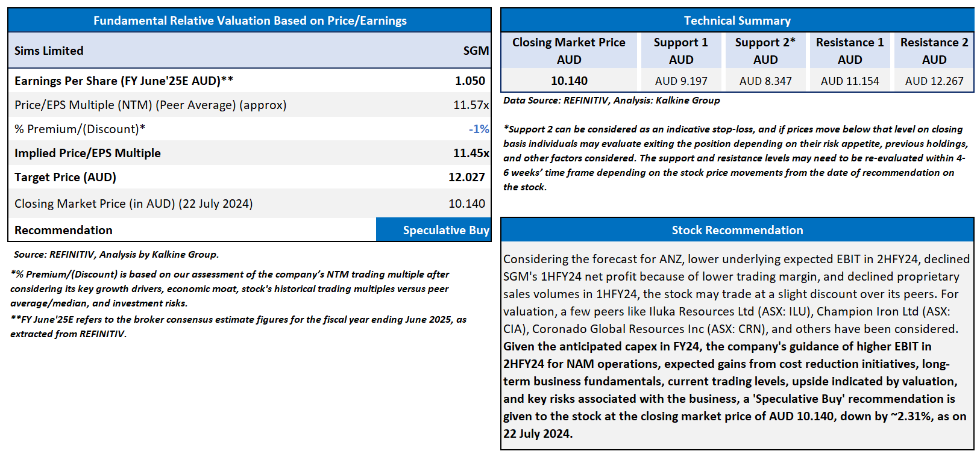Select the Support 2* AUD column header
This screenshot has height=457, width=980.
765,51
